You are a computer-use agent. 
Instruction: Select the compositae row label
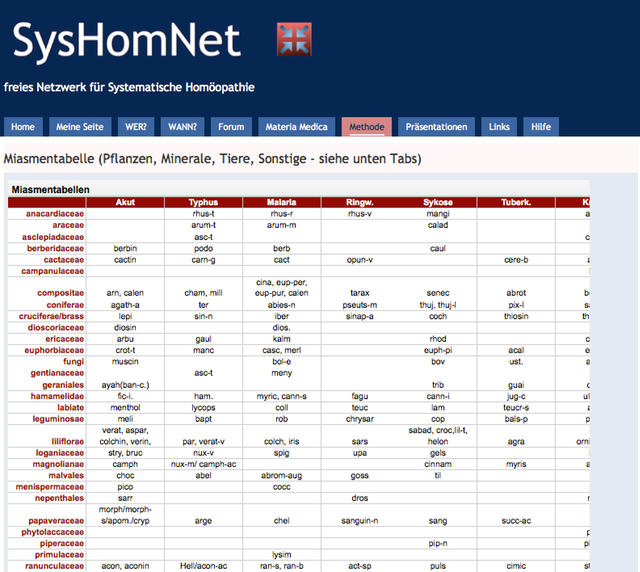pos(60,293)
